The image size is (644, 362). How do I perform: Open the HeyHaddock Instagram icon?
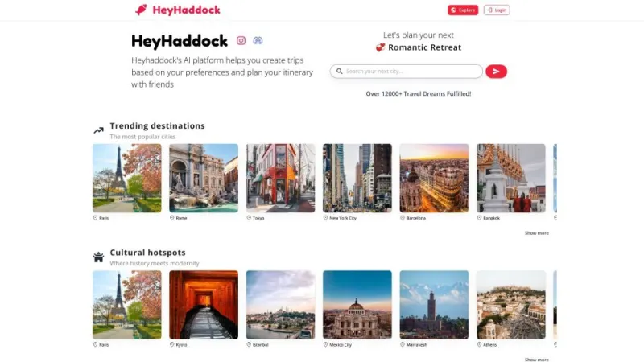pos(241,40)
